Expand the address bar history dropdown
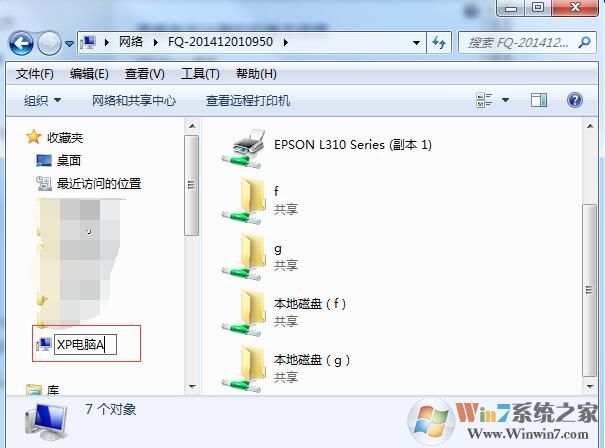The height and width of the screenshot is (448, 605). click(416, 42)
